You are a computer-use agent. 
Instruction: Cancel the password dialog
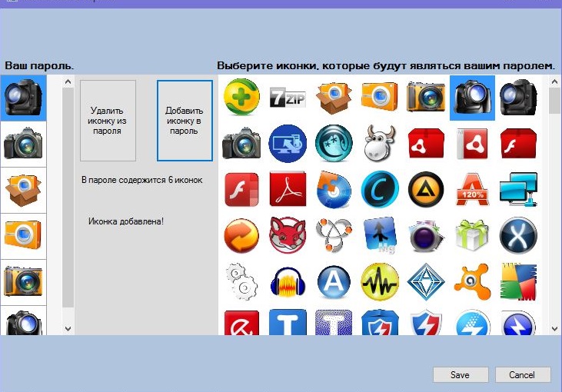(x=523, y=375)
